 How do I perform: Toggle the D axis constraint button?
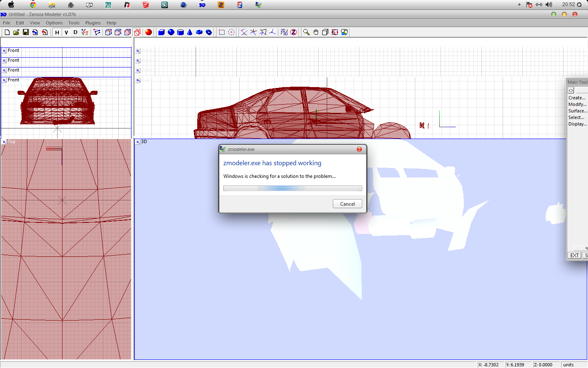(75, 32)
